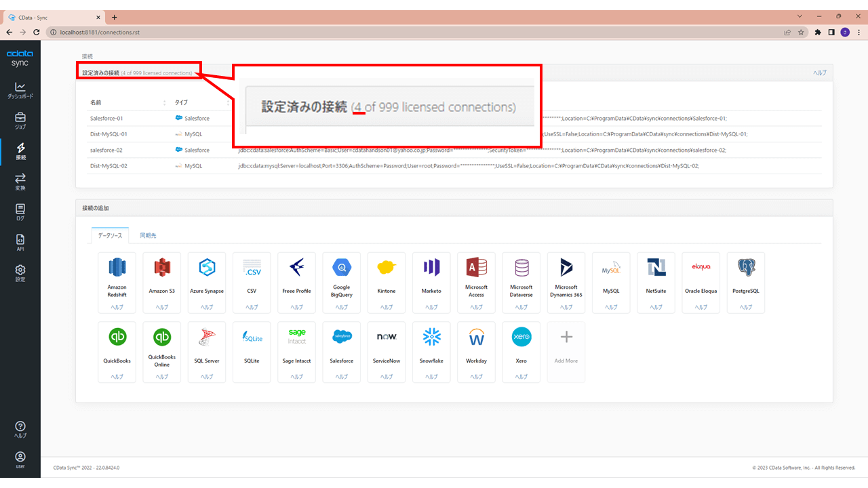Click the sidebar ヘルプ question mark icon
The width and height of the screenshot is (868, 488).
20,430
